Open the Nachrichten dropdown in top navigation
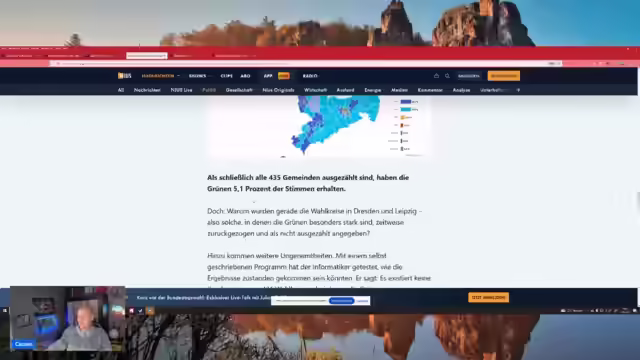Screen dimensions: 640x360 pos(160,76)
